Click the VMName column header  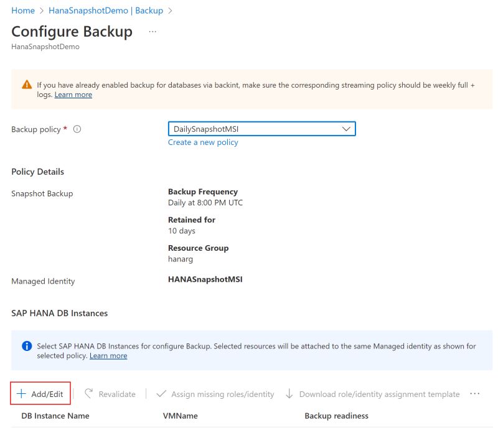[x=181, y=416]
